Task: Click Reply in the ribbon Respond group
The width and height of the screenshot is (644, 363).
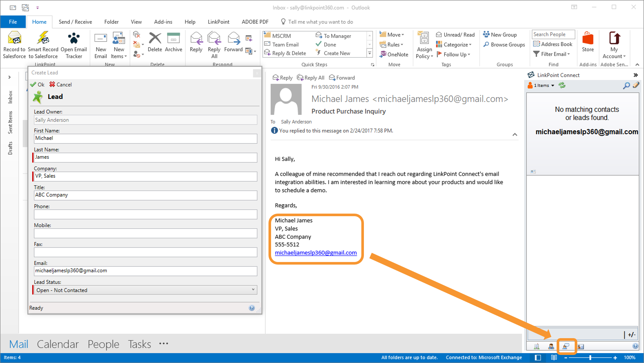Action: pyautogui.click(x=196, y=42)
